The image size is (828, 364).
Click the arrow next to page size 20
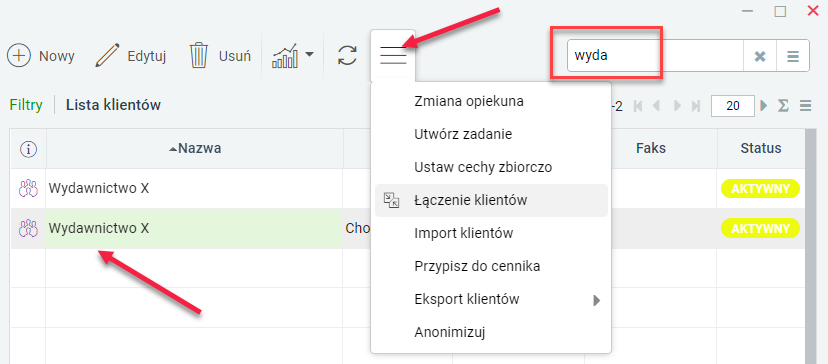[764, 106]
